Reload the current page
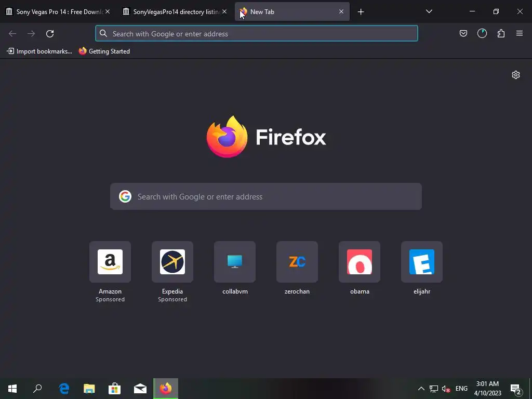The width and height of the screenshot is (532, 399). click(x=50, y=34)
